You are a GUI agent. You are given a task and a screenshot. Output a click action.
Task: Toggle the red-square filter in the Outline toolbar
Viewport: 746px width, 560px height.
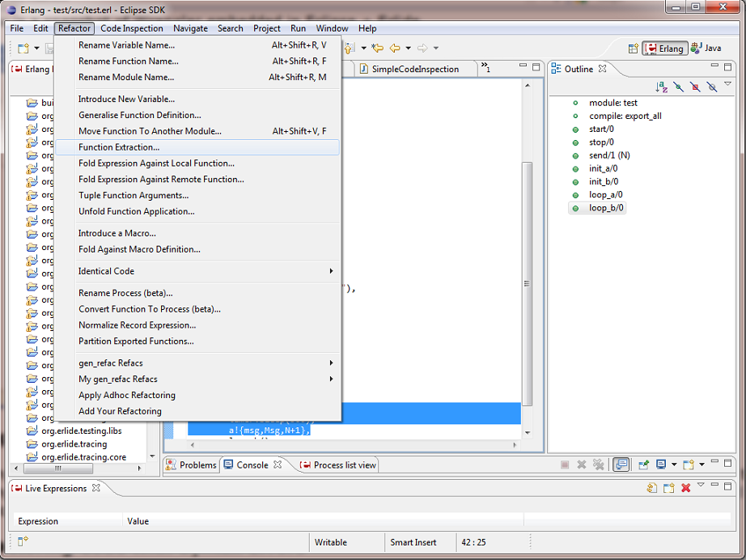point(695,87)
